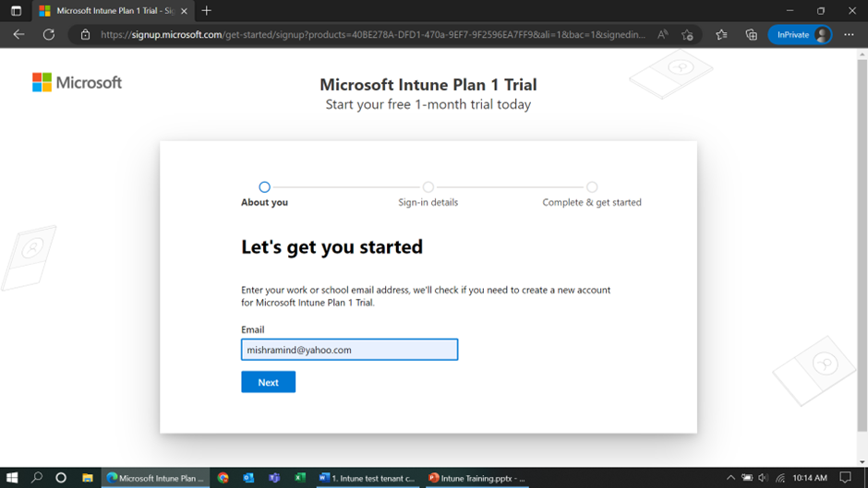Open Edge Settings and more menu
The image size is (868, 488).
coord(849,35)
